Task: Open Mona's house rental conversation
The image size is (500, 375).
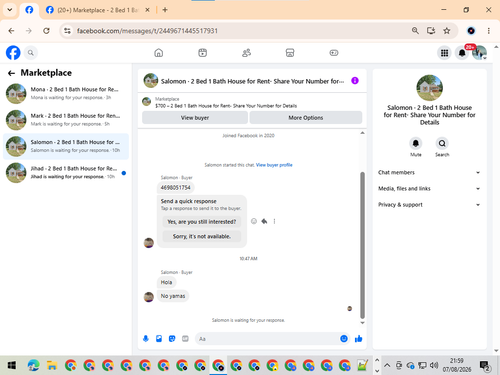Action: pos(66,93)
